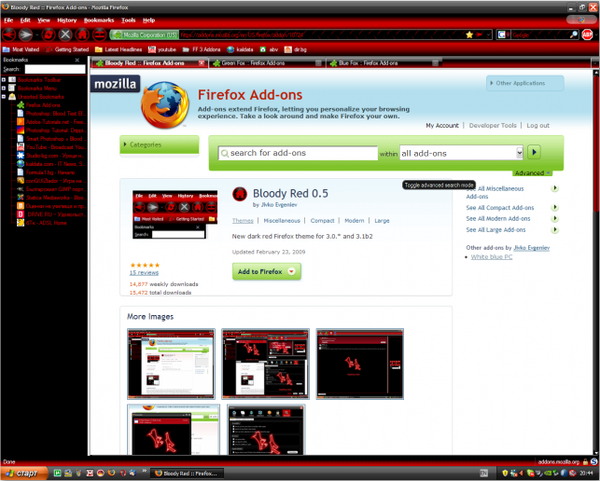Stop loading with the X toolbar icon
600x481 pixels.
click(65, 35)
